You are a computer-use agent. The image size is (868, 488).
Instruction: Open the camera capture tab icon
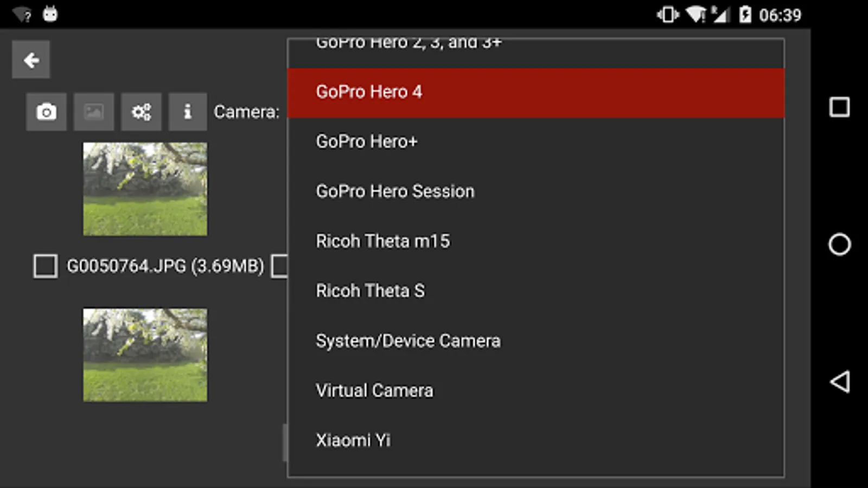[46, 112]
